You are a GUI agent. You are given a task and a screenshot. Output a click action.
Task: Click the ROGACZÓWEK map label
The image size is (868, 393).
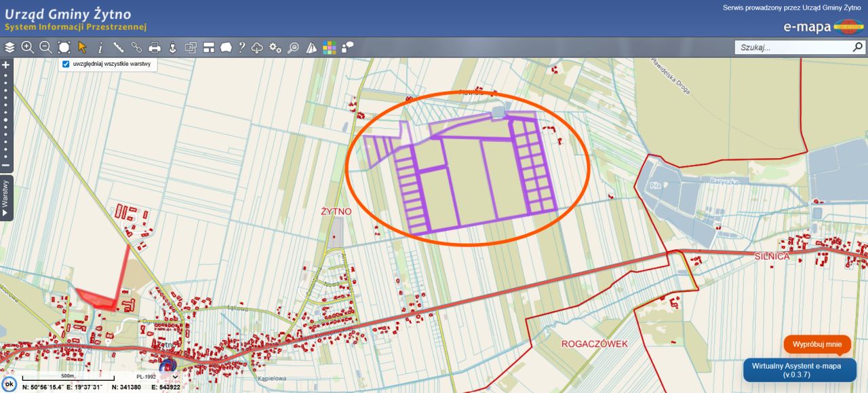595,343
